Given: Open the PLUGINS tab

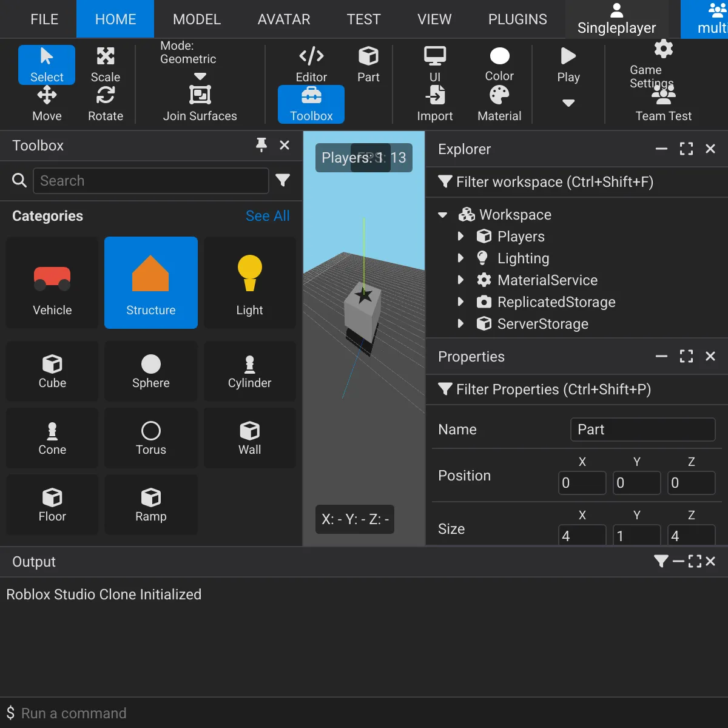Looking at the screenshot, I should 517,19.
